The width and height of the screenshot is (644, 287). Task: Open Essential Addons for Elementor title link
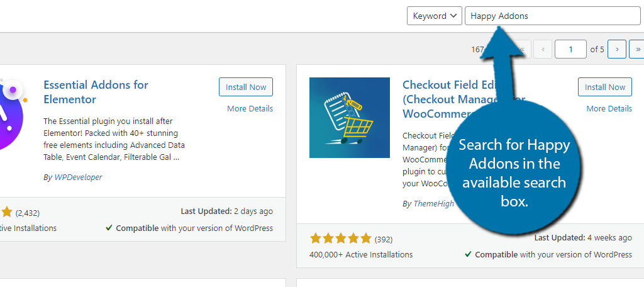96,92
